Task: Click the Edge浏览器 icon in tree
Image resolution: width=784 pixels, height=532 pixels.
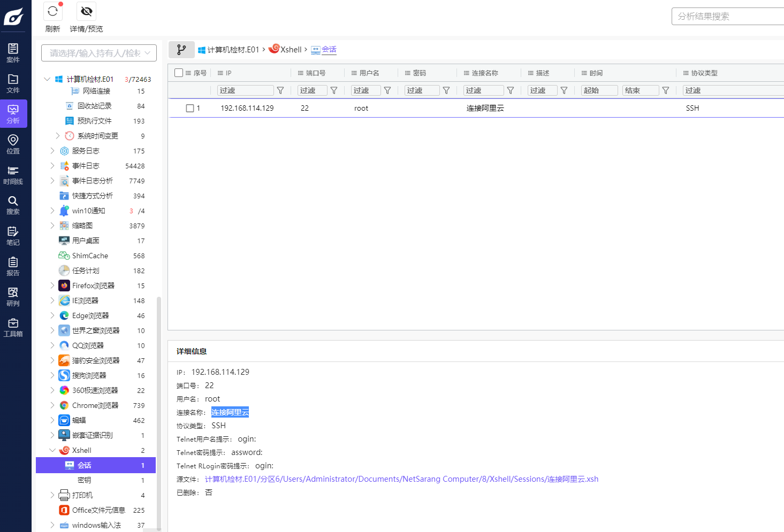Action: coord(64,315)
